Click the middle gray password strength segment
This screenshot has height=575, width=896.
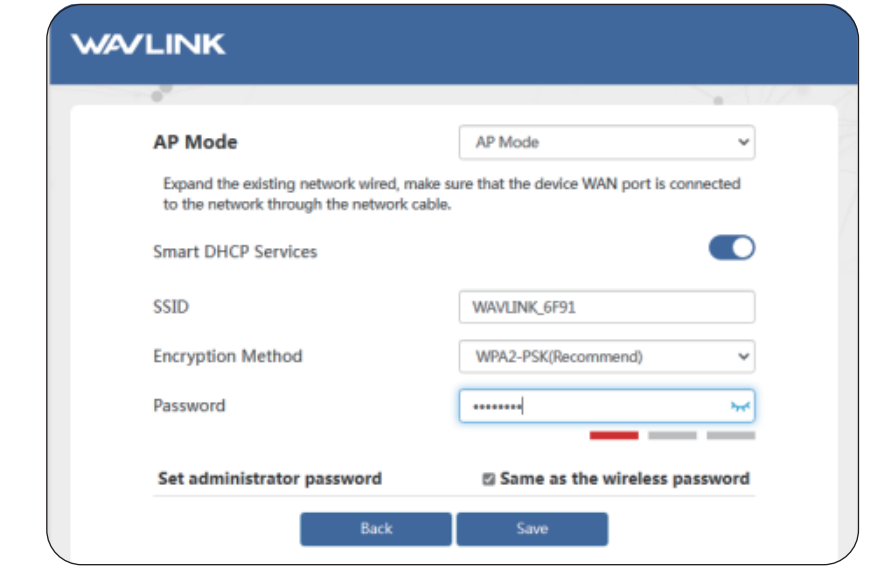pos(672,435)
